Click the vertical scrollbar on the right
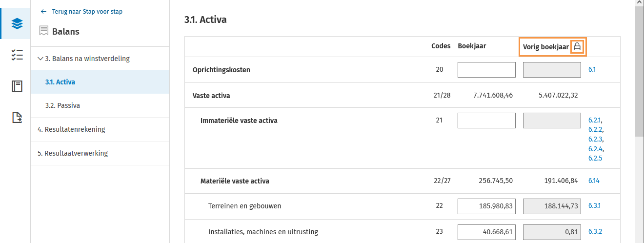Viewport: 644px width, 243px height. (x=639, y=73)
